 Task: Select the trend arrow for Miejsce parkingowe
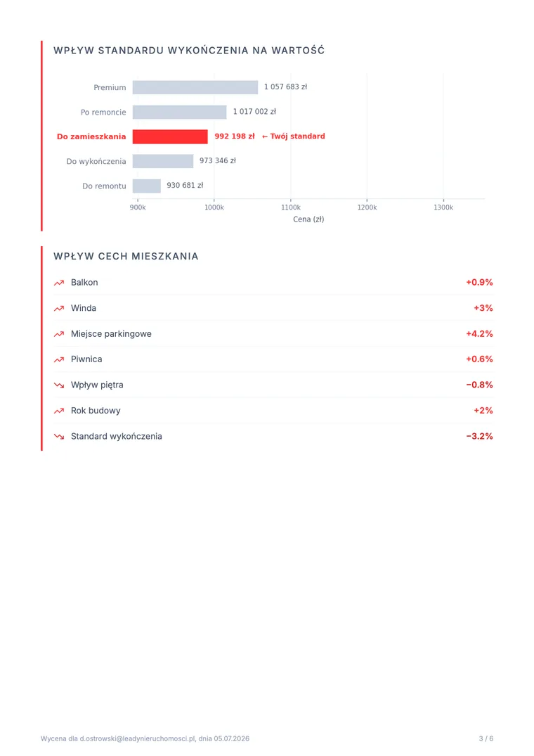click(x=59, y=334)
